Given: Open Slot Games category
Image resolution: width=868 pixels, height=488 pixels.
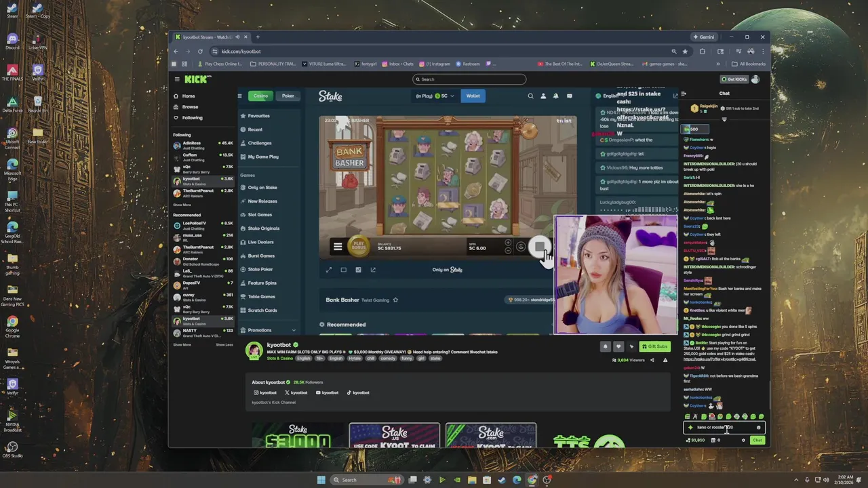Looking at the screenshot, I should pyautogui.click(x=260, y=215).
